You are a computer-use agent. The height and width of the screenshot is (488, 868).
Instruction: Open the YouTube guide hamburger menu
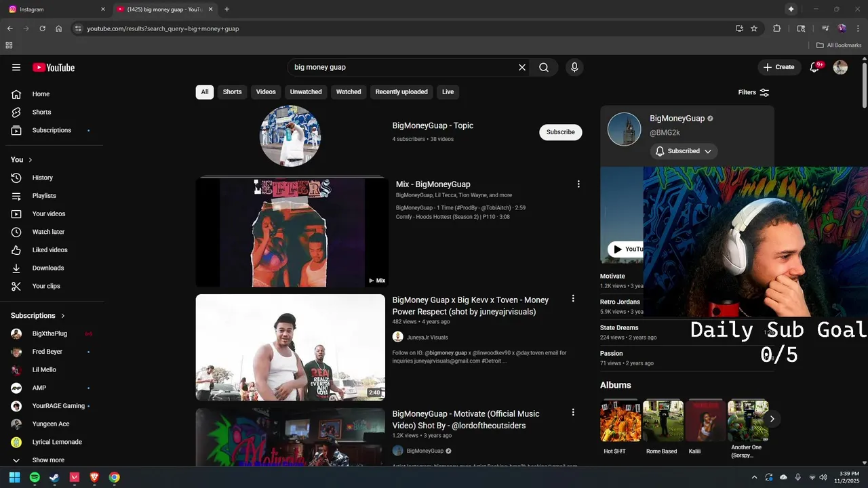pyautogui.click(x=16, y=67)
